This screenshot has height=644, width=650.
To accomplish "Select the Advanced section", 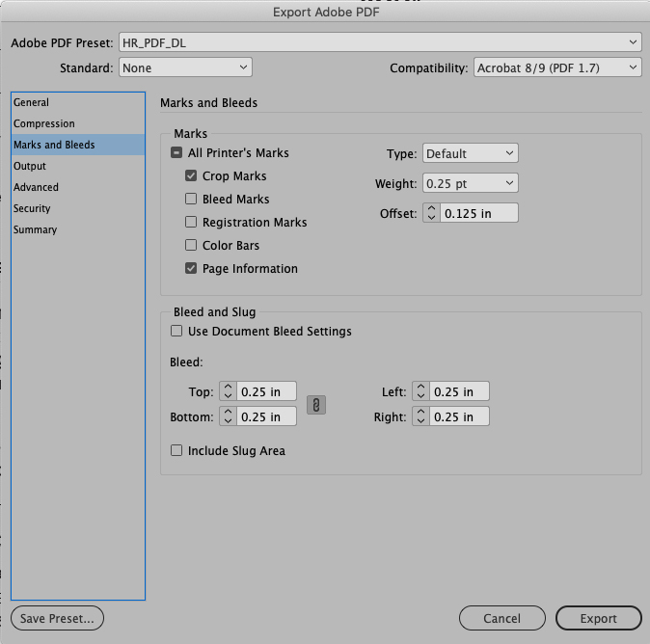I will coord(78,187).
